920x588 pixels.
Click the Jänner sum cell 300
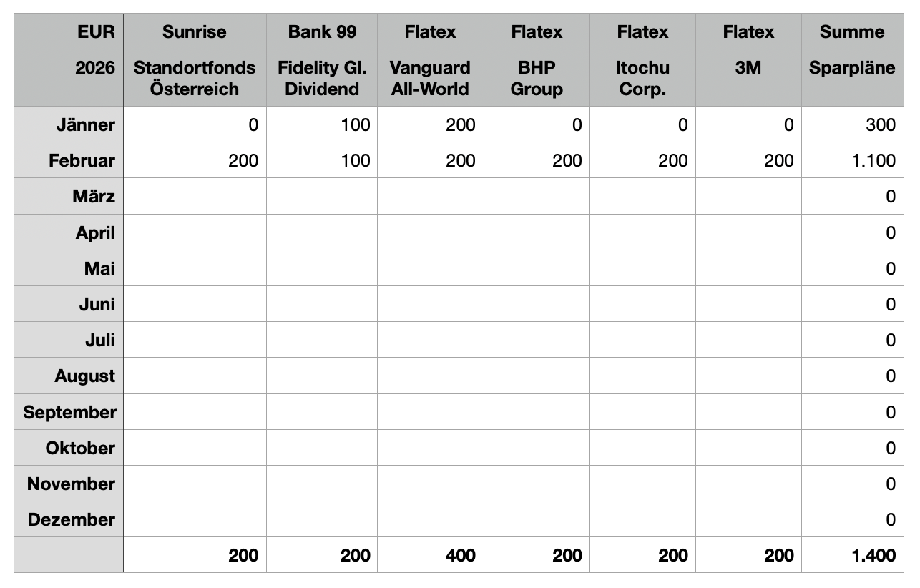coord(852,124)
